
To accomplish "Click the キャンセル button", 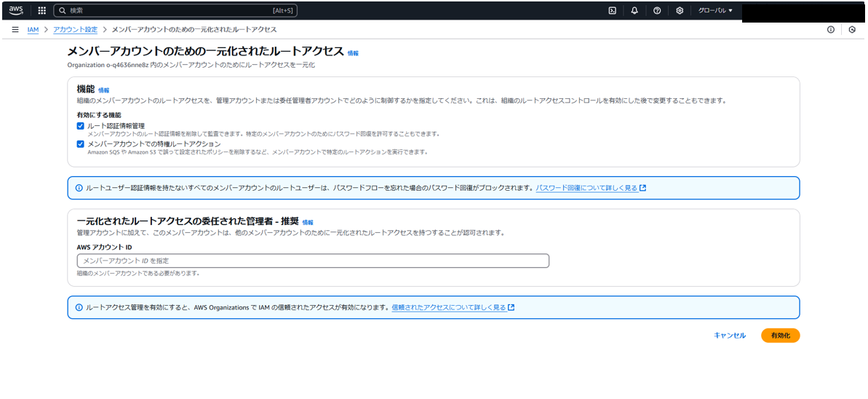I will (x=730, y=335).
